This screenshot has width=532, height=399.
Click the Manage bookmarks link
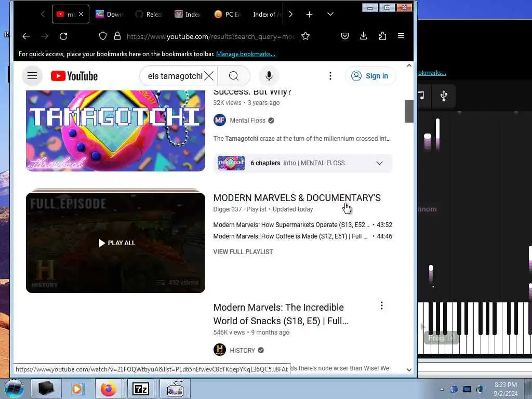pos(246,54)
